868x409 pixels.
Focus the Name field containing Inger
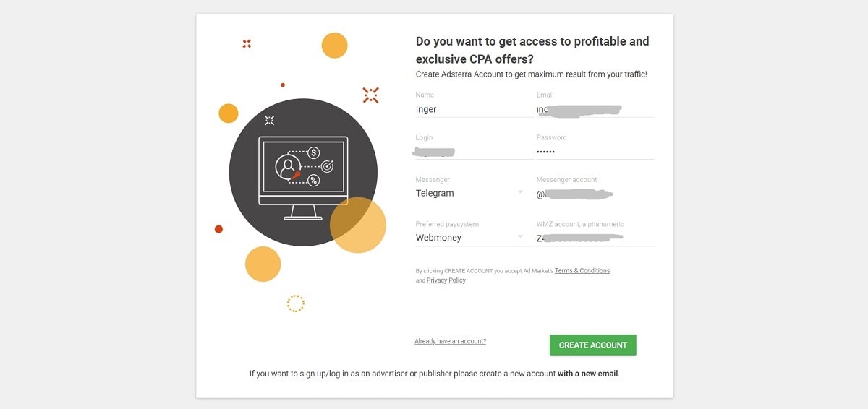tap(474, 109)
